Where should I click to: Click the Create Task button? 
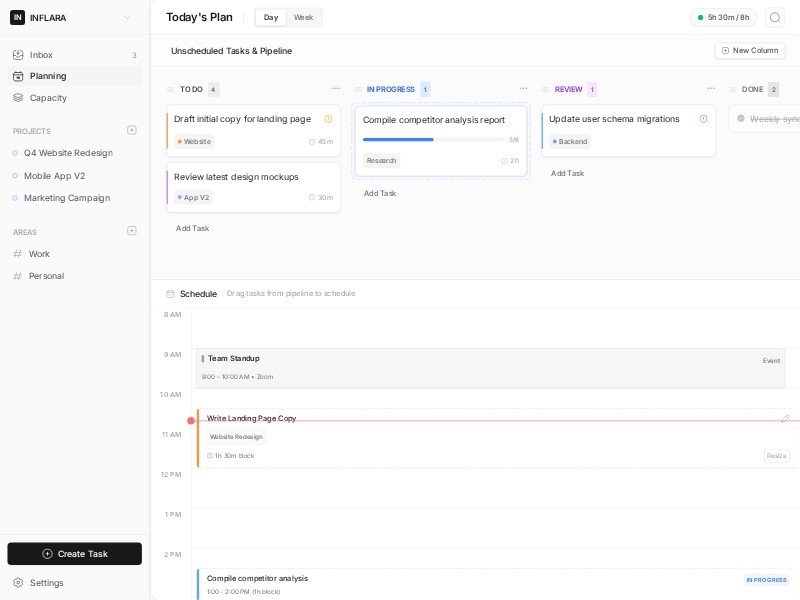pyautogui.click(x=75, y=554)
